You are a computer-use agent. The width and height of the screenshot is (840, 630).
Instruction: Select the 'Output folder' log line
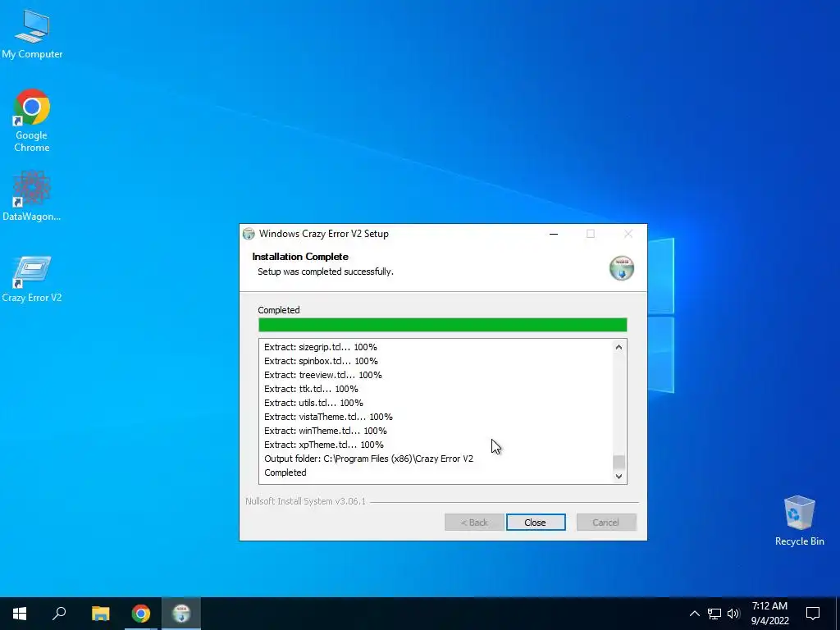click(x=368, y=459)
